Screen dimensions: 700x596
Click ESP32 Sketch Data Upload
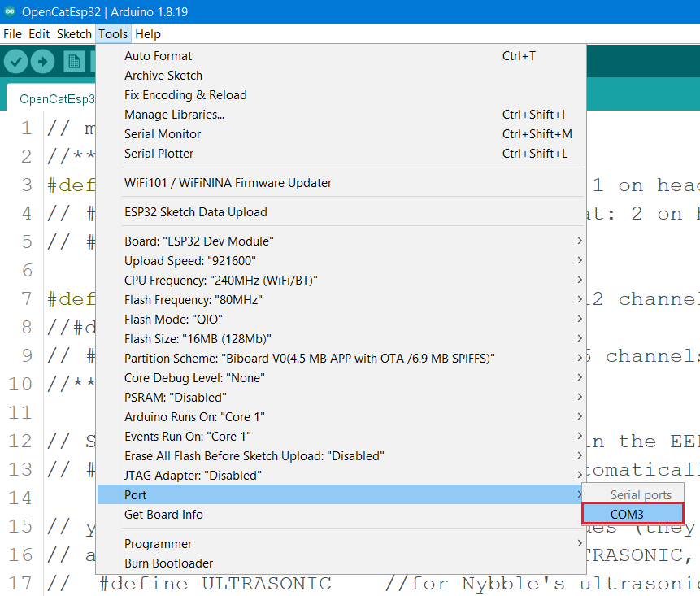click(195, 212)
